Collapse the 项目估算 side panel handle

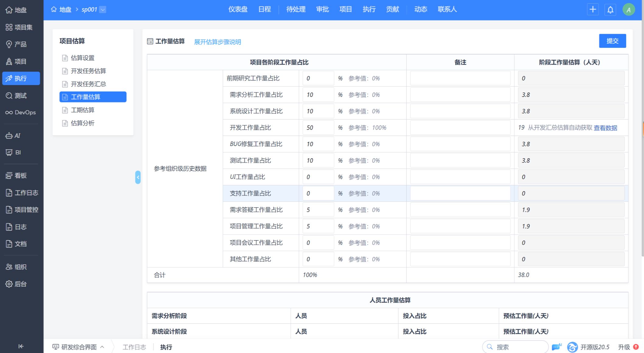coord(138,177)
